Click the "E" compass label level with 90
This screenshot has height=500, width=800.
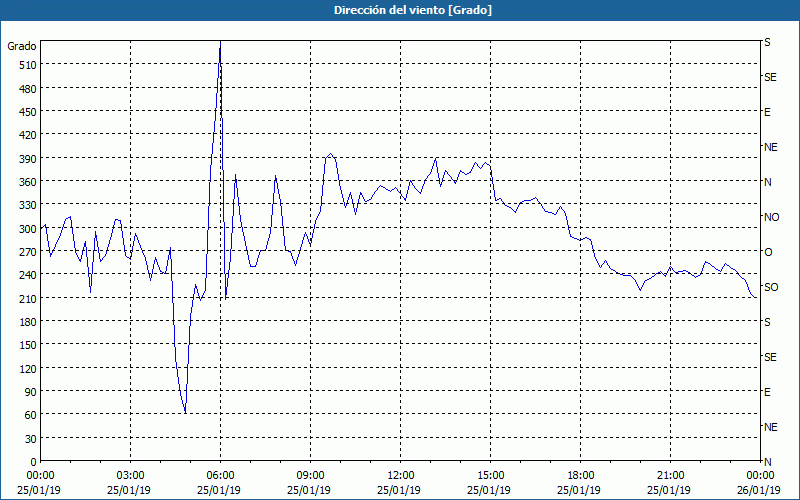pos(767,392)
